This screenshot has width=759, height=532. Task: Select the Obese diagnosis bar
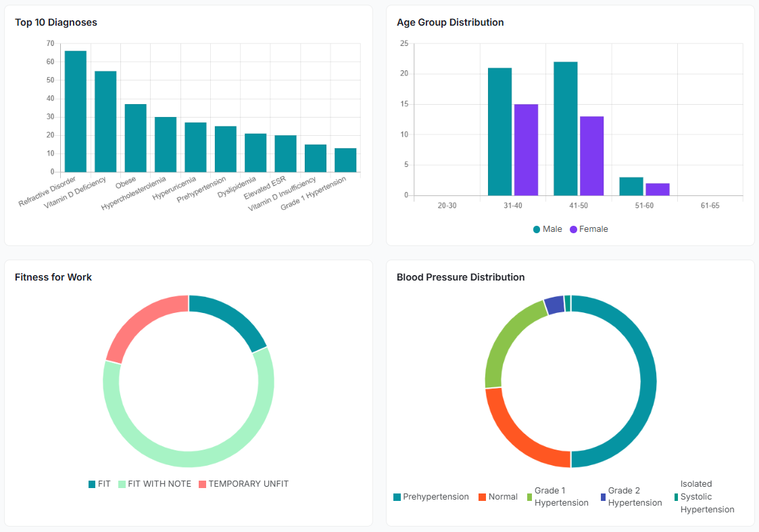(135, 138)
